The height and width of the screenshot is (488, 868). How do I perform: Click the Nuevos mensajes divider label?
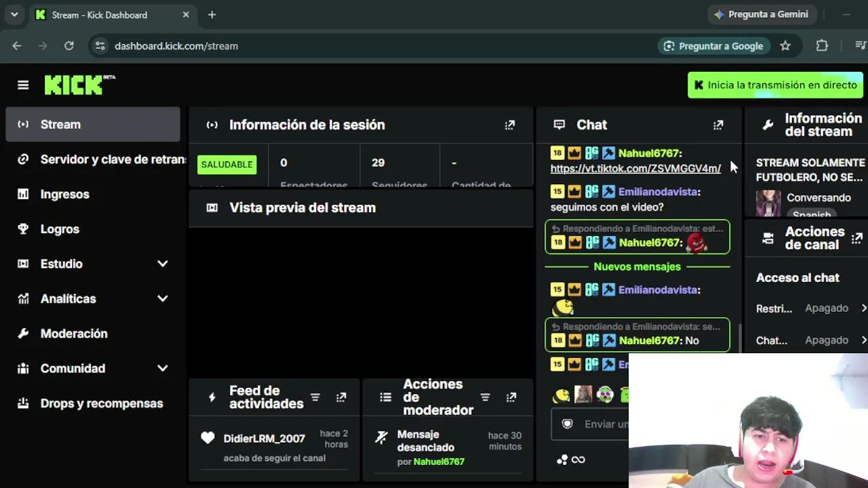[637, 266]
